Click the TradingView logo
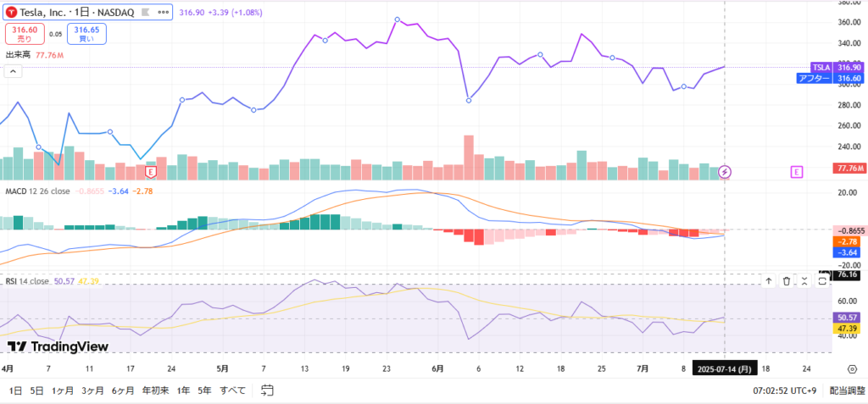 click(58, 346)
